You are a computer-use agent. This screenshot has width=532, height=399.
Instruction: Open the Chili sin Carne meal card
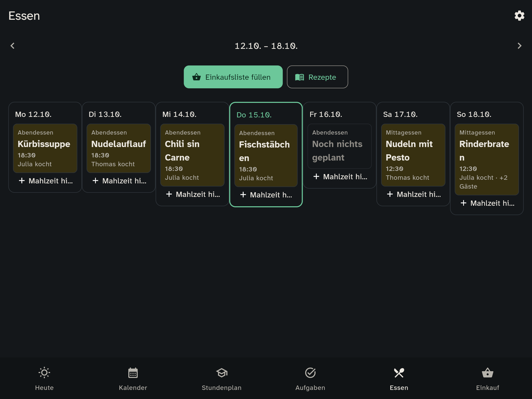coord(192,155)
